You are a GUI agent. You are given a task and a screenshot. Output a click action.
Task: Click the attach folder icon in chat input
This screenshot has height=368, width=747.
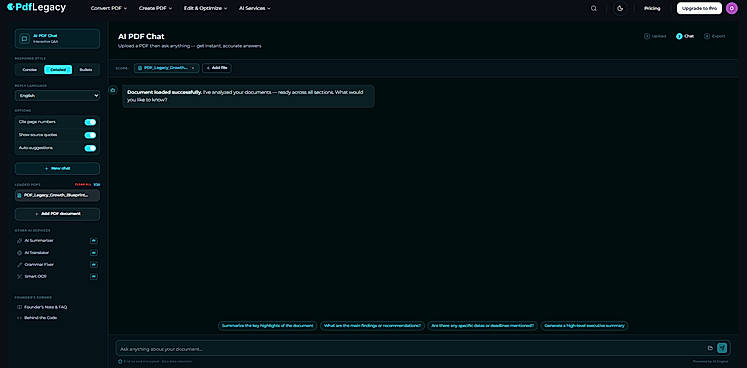tap(710, 348)
